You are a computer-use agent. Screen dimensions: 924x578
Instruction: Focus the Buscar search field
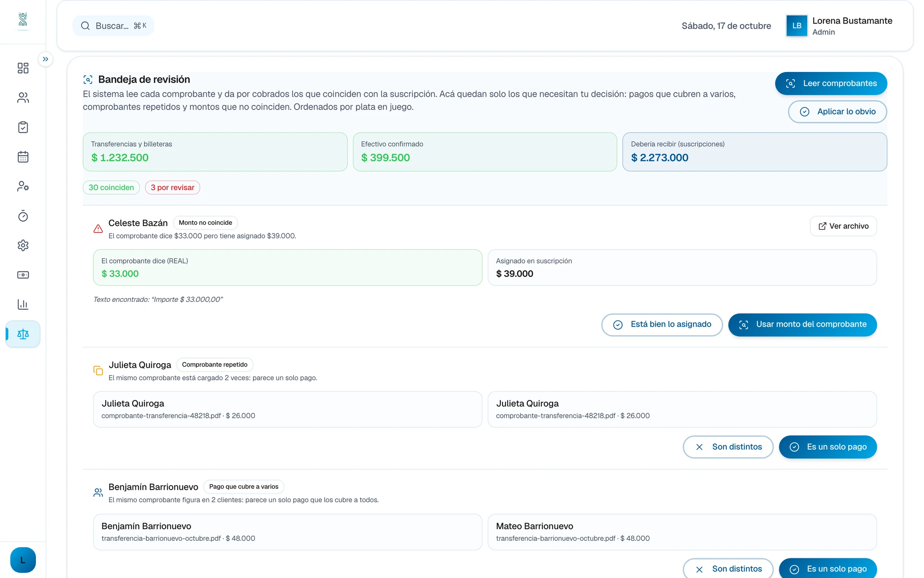click(113, 26)
